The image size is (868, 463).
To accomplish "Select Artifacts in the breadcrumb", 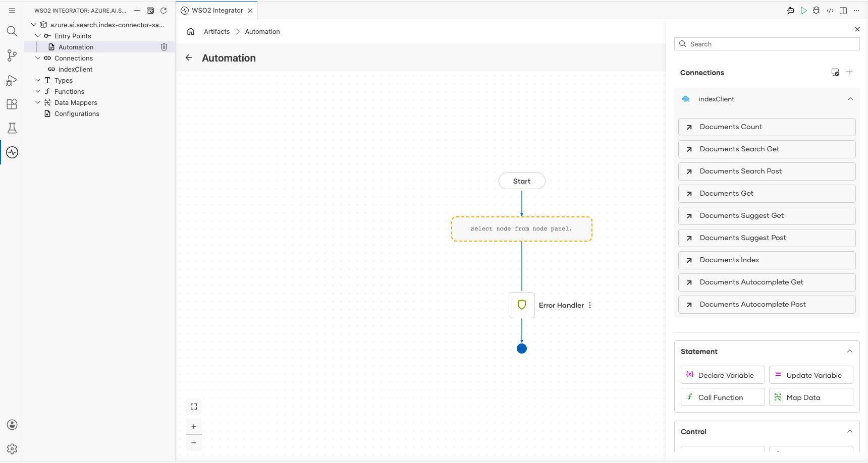I will 217,31.
